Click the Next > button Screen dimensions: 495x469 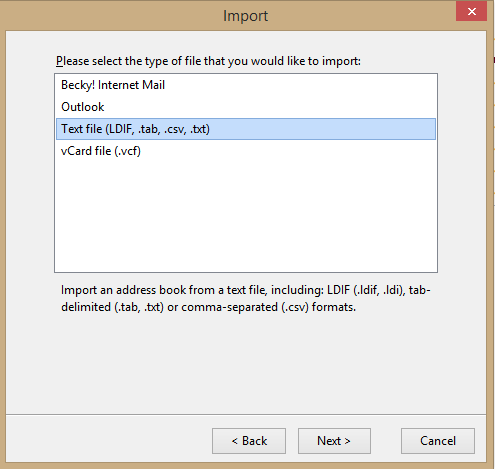(x=334, y=441)
